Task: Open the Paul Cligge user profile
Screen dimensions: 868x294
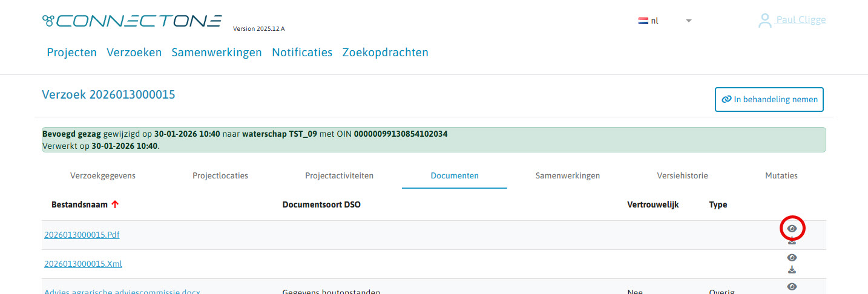Action: tap(792, 20)
